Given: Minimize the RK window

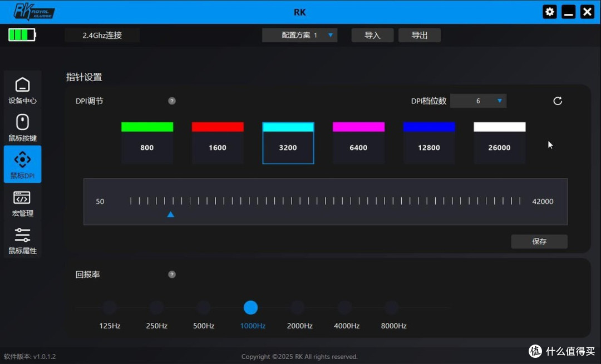Looking at the screenshot, I should coord(568,12).
